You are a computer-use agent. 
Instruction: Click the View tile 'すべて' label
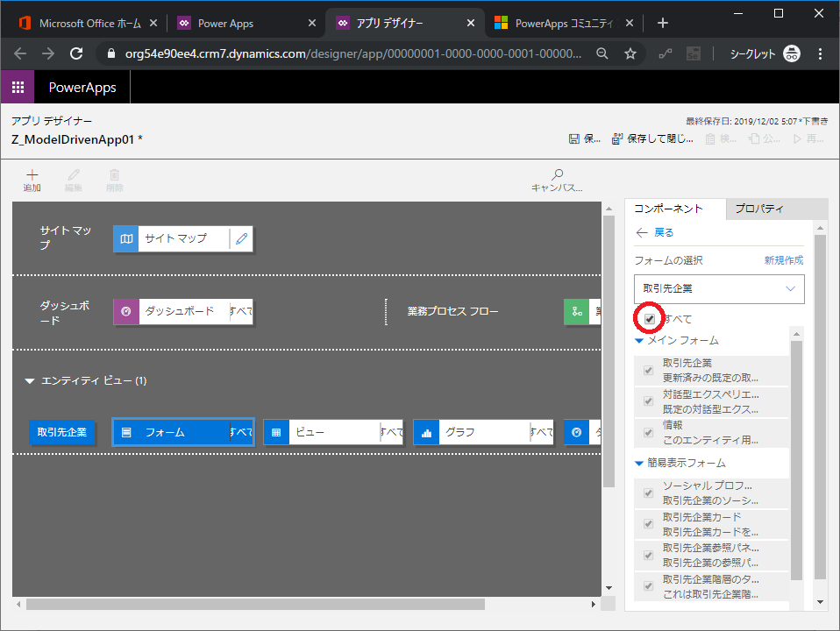[x=392, y=432]
